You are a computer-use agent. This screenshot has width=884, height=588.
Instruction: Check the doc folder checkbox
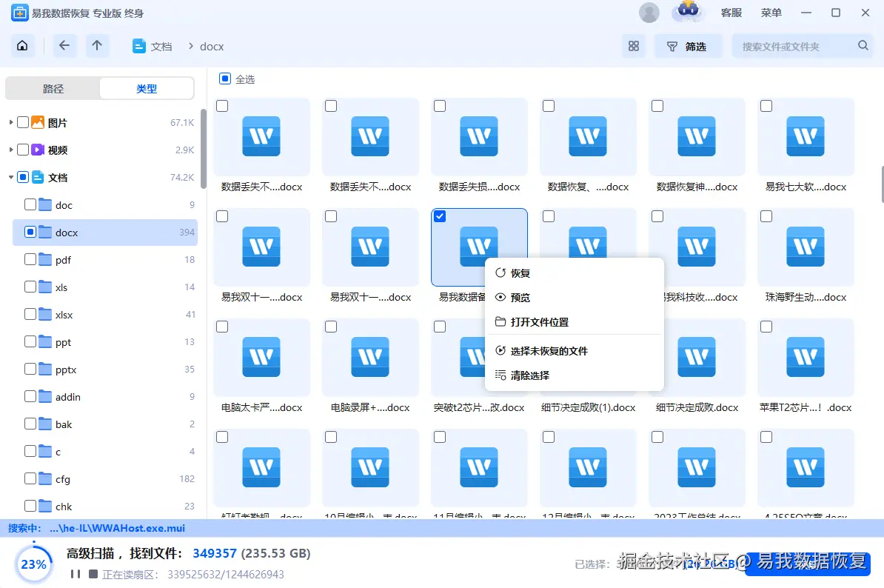pyautogui.click(x=30, y=204)
